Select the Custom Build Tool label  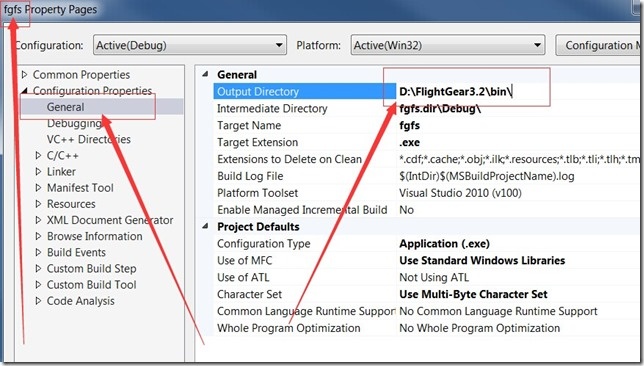(92, 285)
